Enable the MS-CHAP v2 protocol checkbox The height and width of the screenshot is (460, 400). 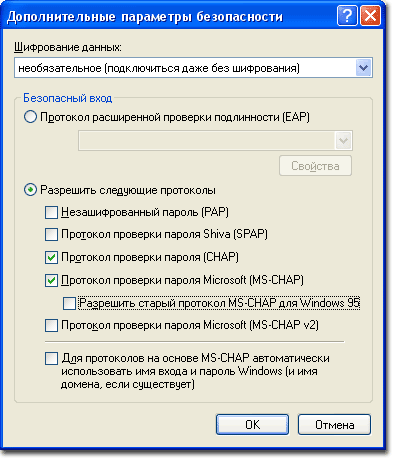click(x=51, y=325)
